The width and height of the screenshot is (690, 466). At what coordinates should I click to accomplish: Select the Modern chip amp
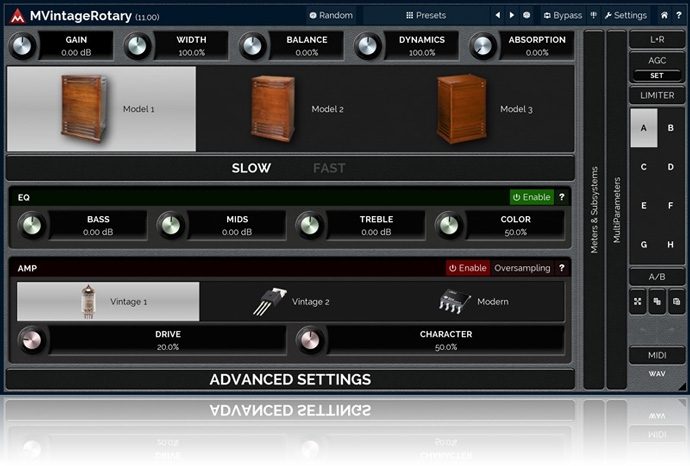[473, 301]
